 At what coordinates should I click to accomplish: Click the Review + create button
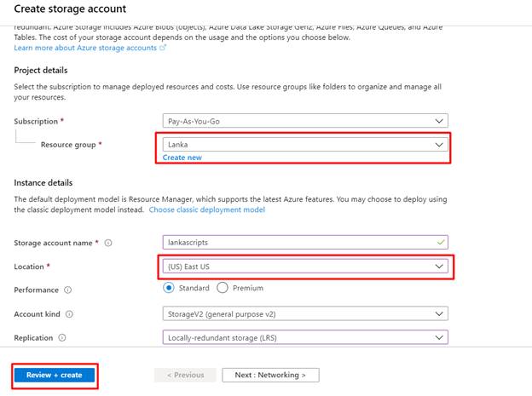55,375
